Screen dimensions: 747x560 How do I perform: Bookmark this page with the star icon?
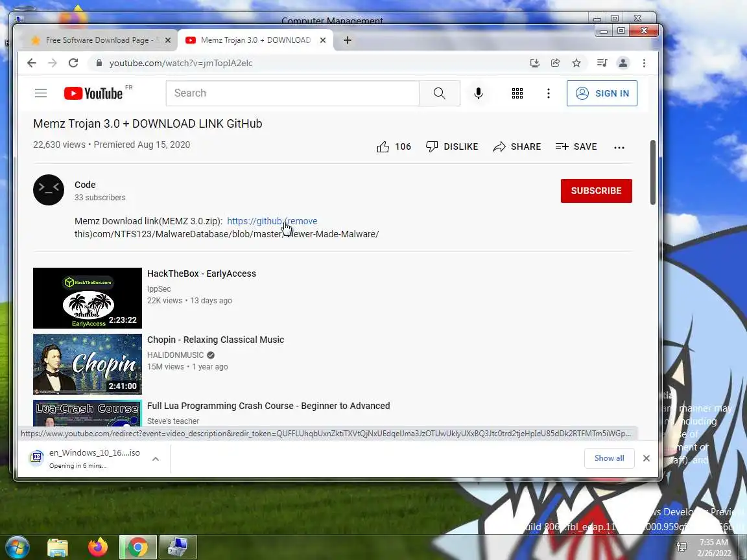point(576,63)
